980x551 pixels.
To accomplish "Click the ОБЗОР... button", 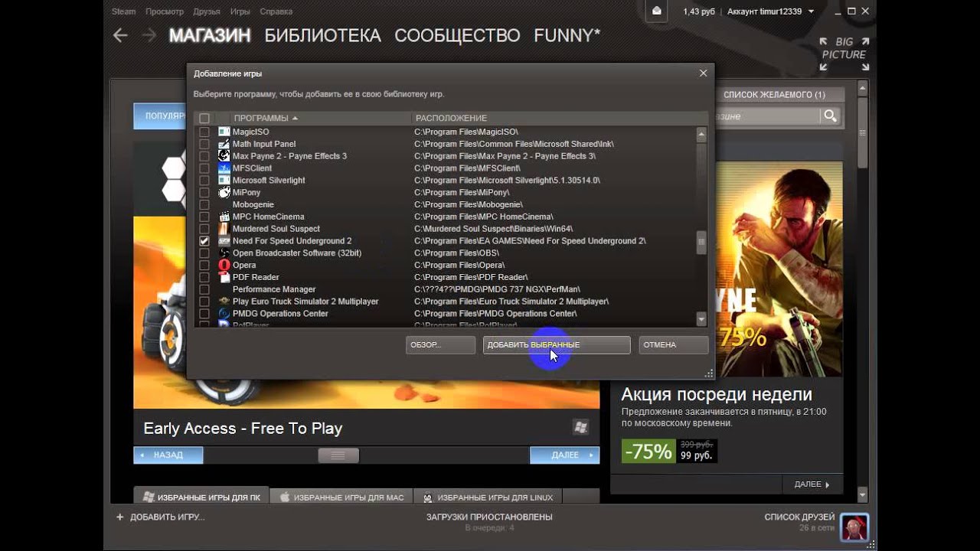I will click(440, 345).
